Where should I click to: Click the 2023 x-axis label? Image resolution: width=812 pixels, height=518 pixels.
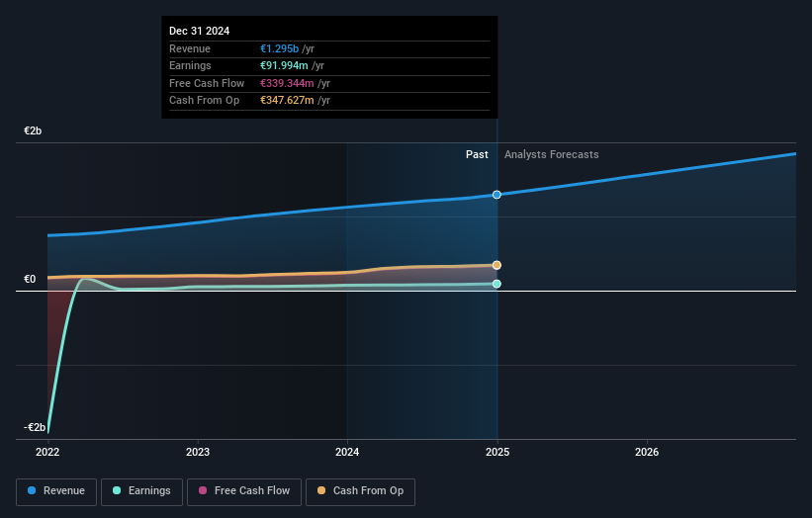point(198,452)
